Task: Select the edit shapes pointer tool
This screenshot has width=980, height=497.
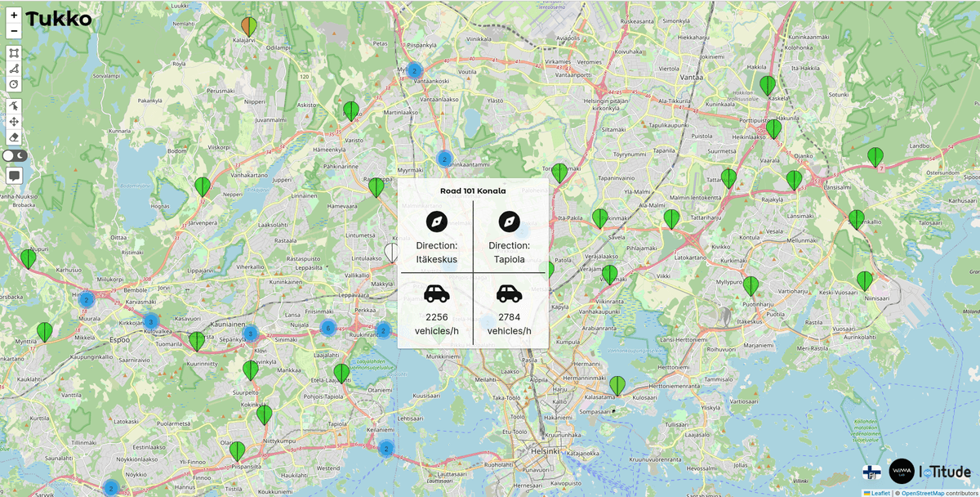Action: tap(14, 105)
